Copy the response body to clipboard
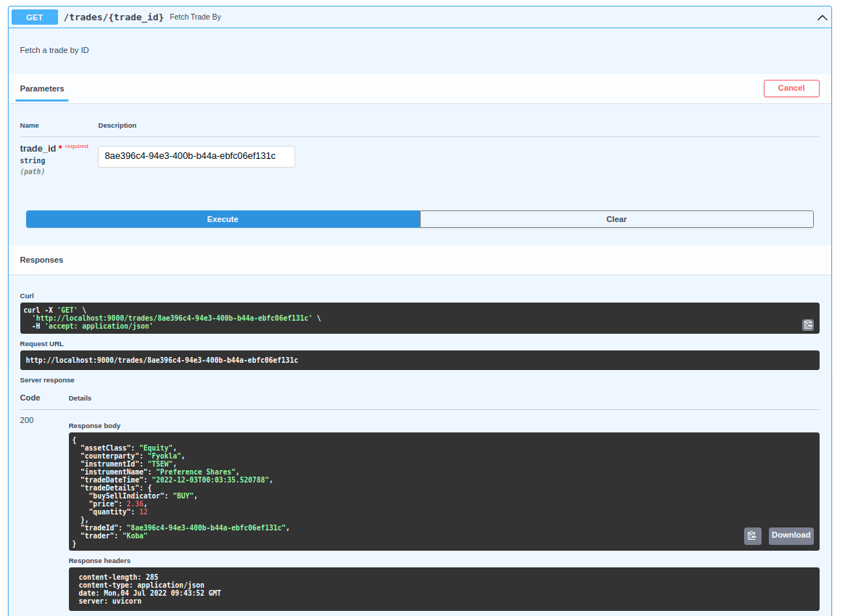 752,535
